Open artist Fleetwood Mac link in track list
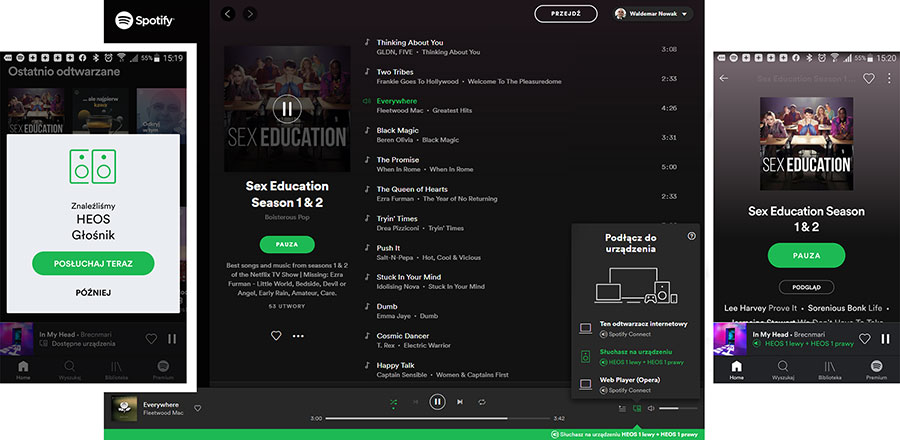Screen dimensions: 900x440 401,110
